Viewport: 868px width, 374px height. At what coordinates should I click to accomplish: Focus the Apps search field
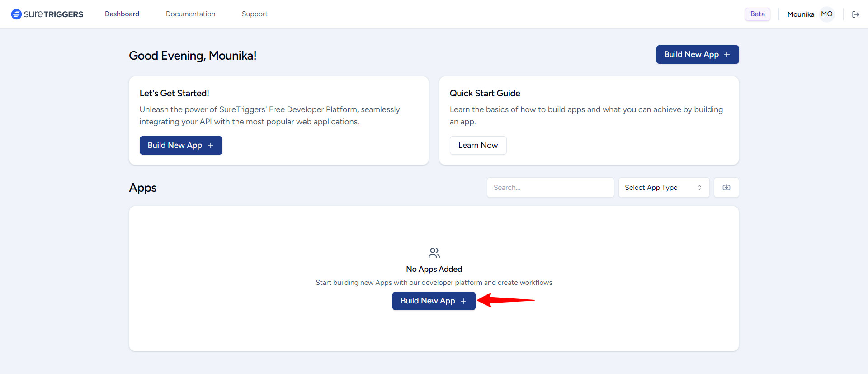[x=550, y=188]
